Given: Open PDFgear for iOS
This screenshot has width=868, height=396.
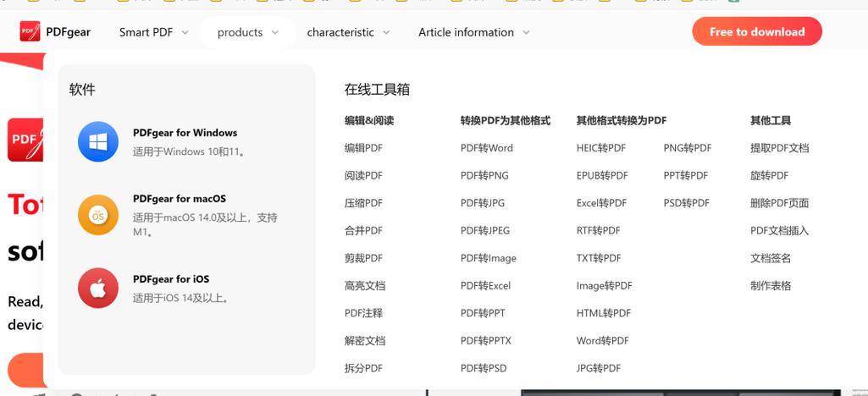Looking at the screenshot, I should [x=171, y=279].
